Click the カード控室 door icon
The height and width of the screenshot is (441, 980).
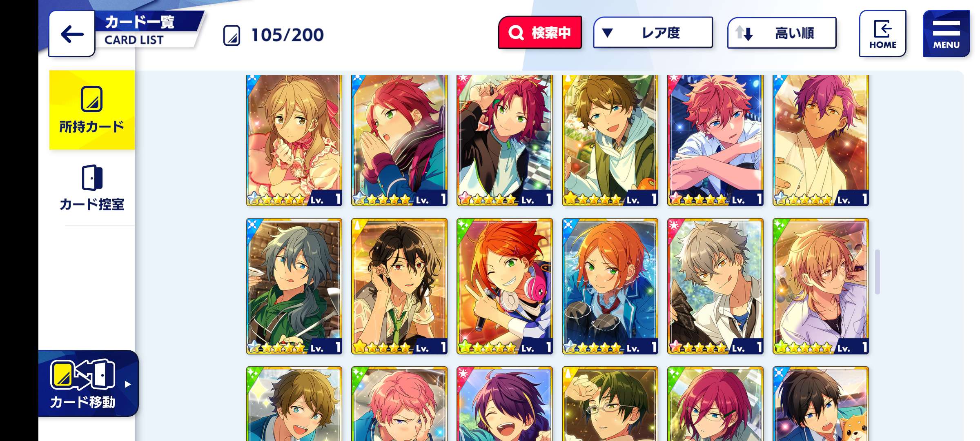(92, 178)
